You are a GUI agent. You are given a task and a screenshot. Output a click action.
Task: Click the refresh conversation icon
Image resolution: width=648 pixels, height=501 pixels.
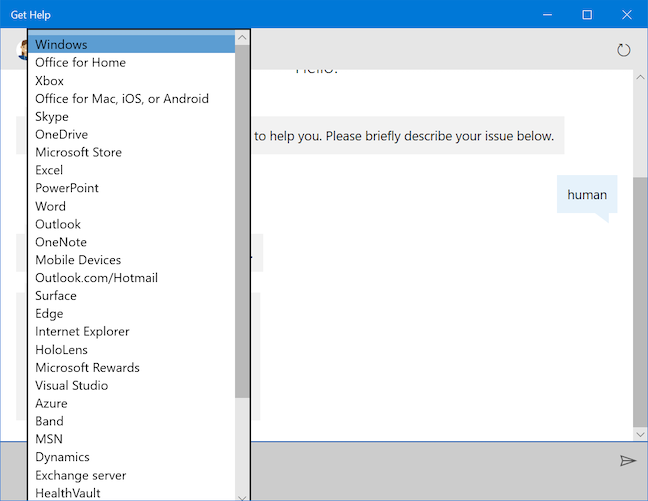(x=624, y=50)
